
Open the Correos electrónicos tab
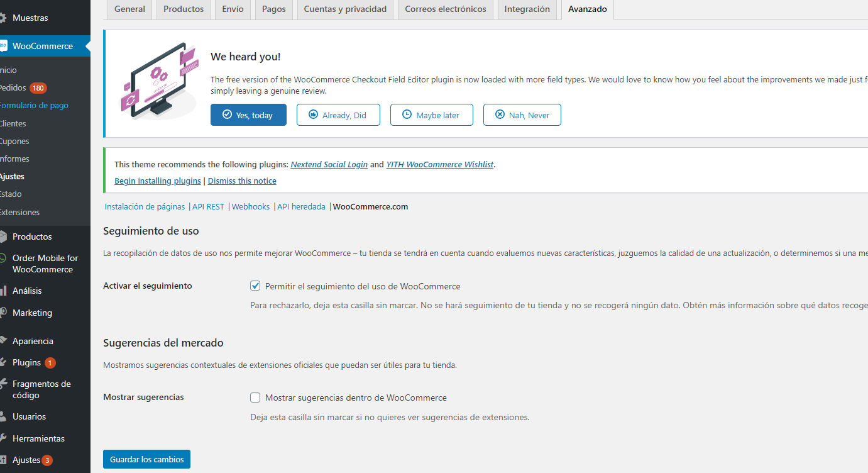point(446,9)
